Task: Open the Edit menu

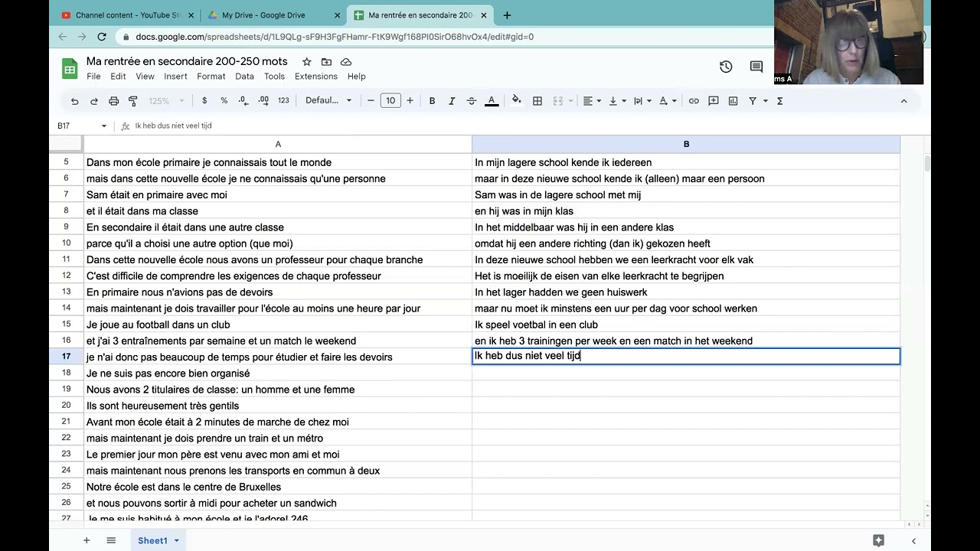Action: point(118,77)
